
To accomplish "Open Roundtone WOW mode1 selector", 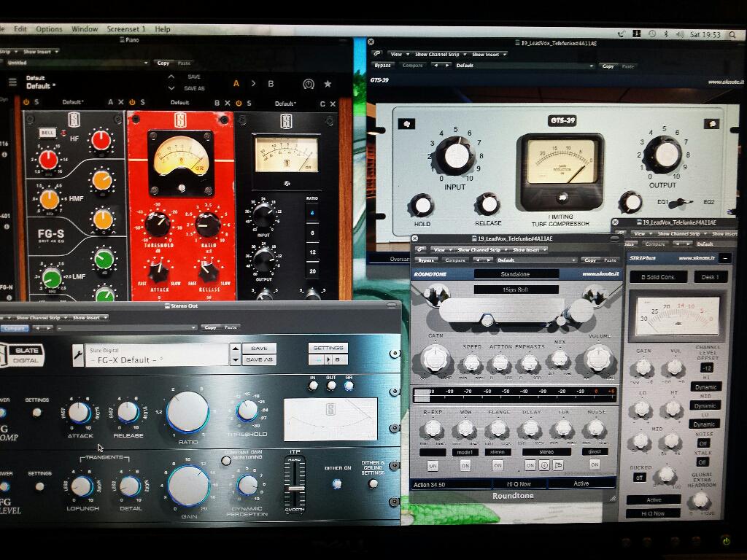I will [x=465, y=452].
